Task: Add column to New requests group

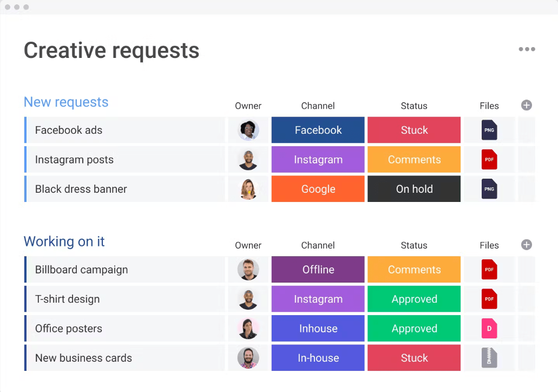Action: (526, 105)
